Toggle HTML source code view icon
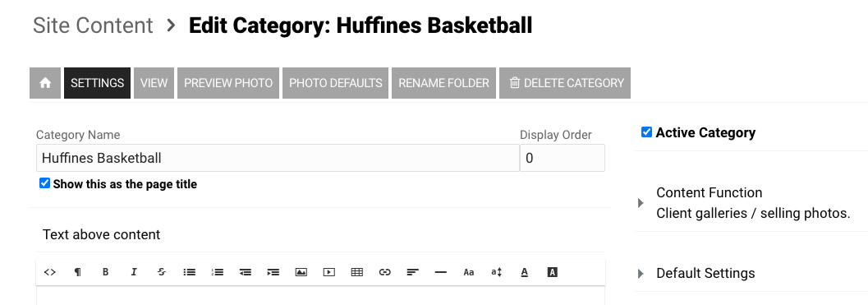This screenshot has height=305, width=868. point(50,272)
